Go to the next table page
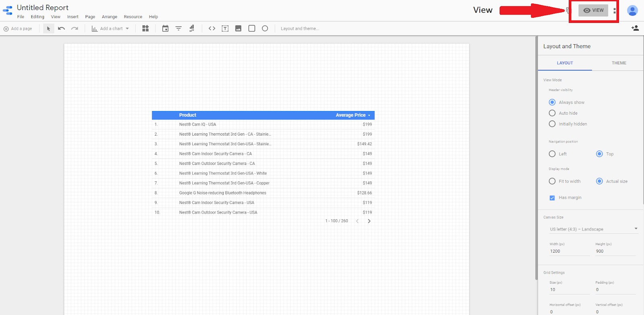Screen dimensions: 644x315 click(369, 221)
